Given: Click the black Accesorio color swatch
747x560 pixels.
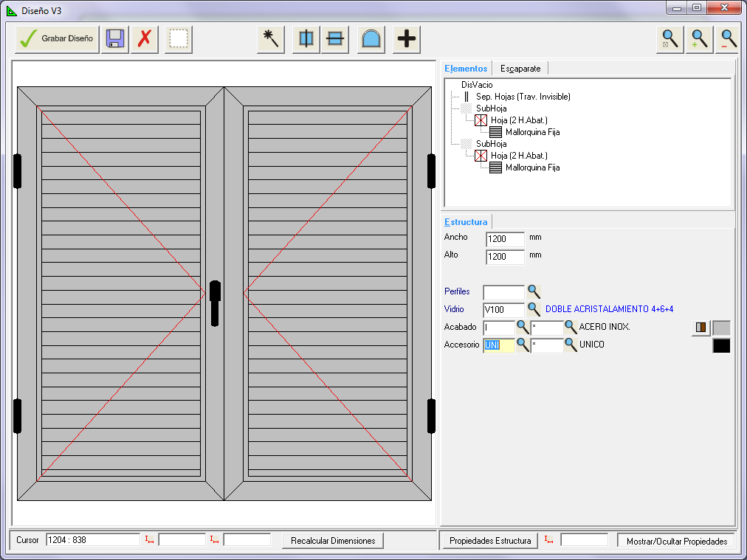Looking at the screenshot, I should point(721,345).
